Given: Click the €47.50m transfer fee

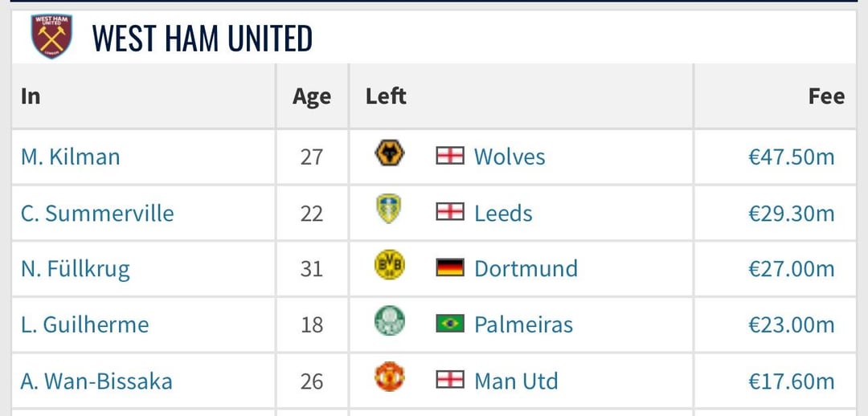Looking at the screenshot, I should click(791, 157).
